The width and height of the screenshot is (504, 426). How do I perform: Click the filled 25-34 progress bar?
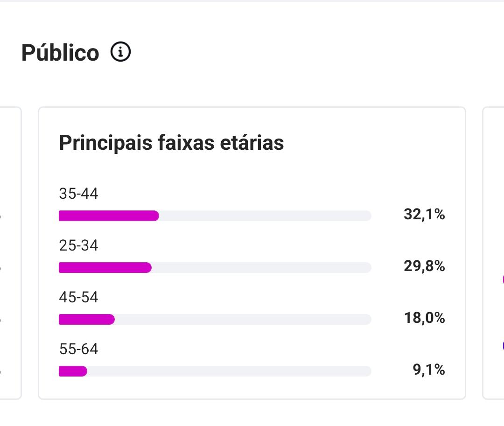pyautogui.click(x=105, y=267)
